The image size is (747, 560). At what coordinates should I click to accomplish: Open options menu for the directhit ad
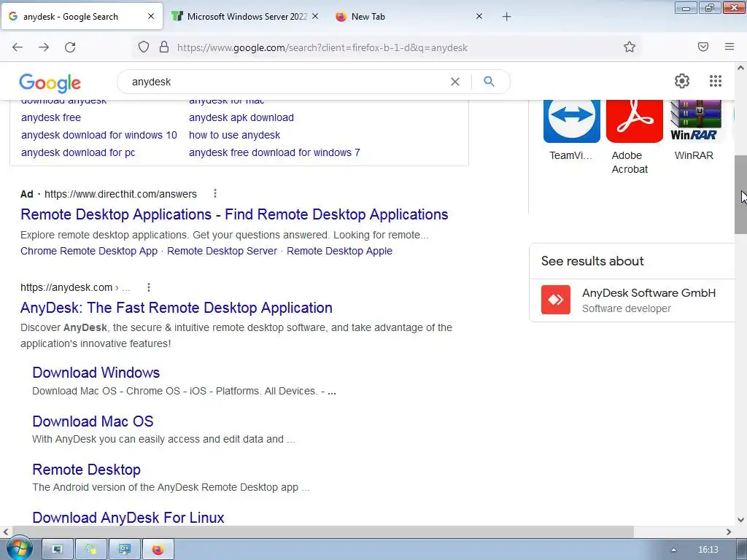pyautogui.click(x=215, y=193)
